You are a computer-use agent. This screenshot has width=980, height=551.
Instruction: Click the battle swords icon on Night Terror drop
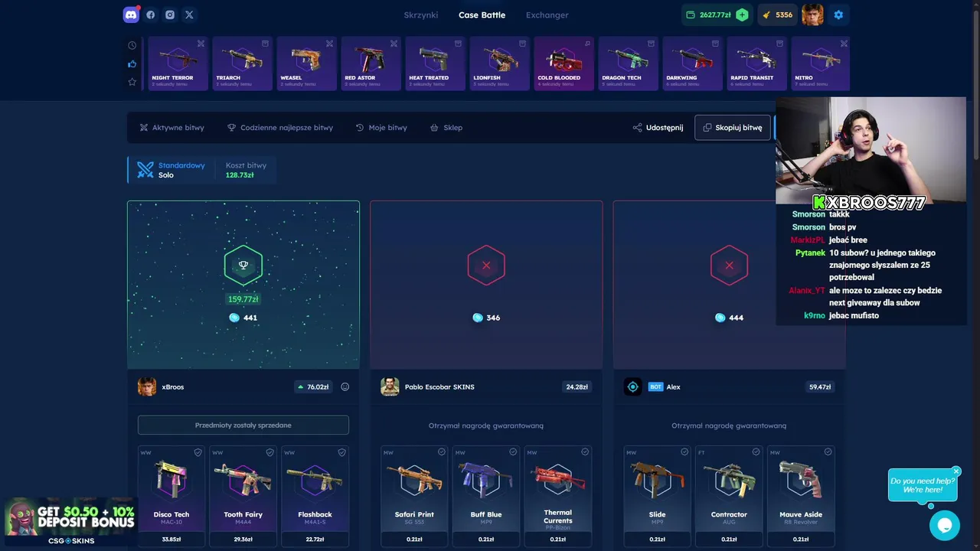point(201,44)
